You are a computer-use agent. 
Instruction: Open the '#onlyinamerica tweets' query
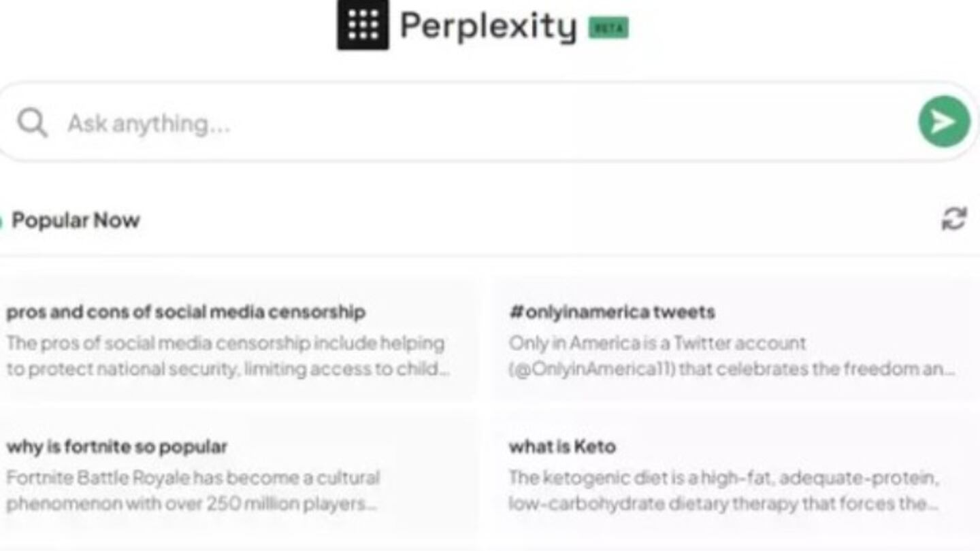(x=612, y=312)
